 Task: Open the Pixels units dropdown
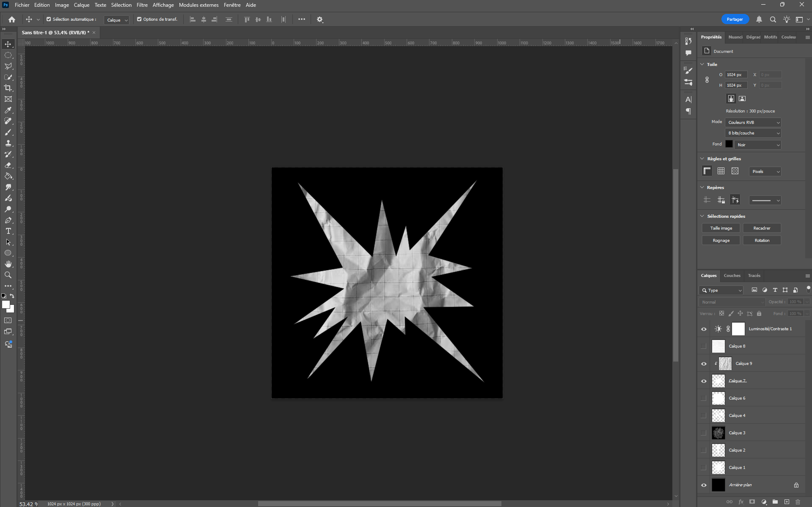click(x=765, y=171)
